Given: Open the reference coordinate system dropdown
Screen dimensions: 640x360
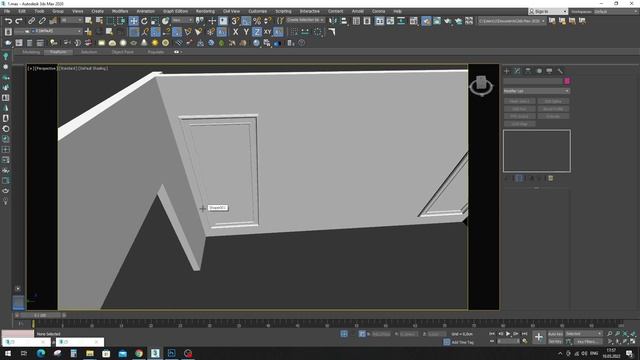Looking at the screenshot, I should pos(182,20).
